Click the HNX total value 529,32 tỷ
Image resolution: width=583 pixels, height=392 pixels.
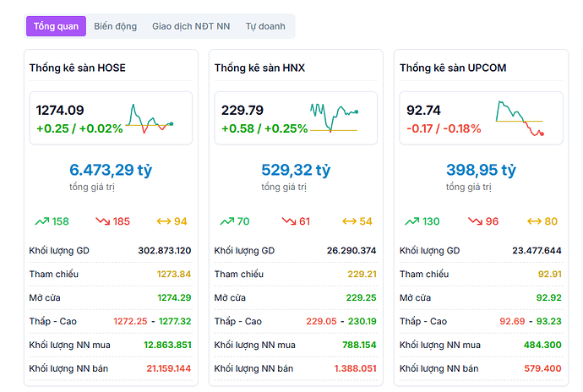point(296,170)
